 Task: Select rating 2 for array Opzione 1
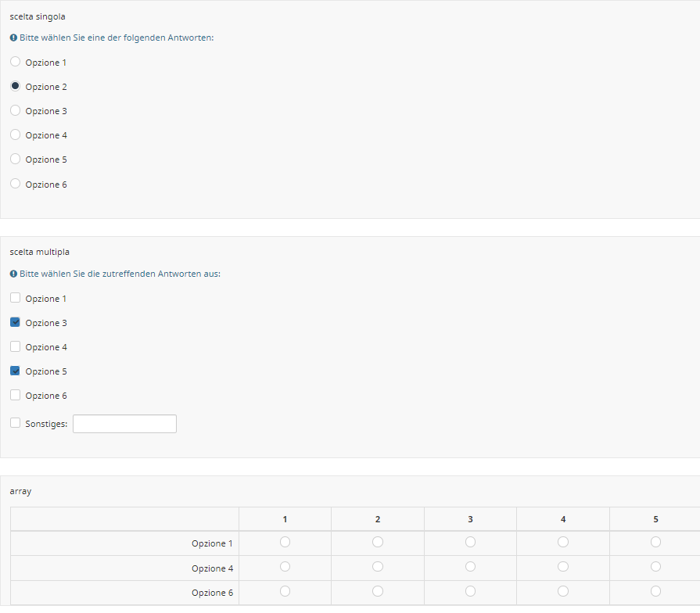[378, 542]
